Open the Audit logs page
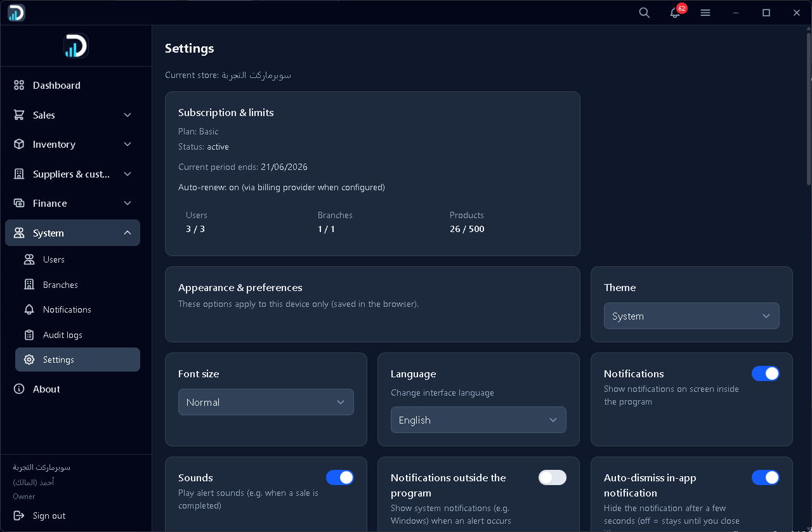The image size is (812, 532). point(77,335)
